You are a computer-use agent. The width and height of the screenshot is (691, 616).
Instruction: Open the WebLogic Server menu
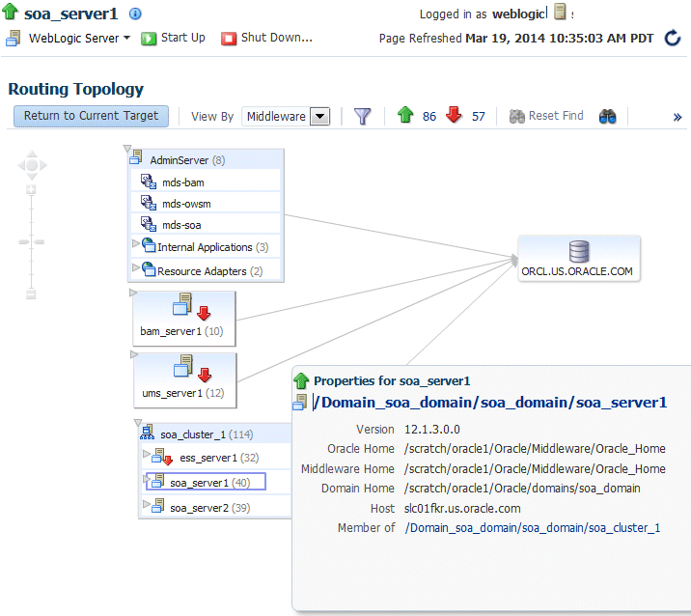[79, 39]
